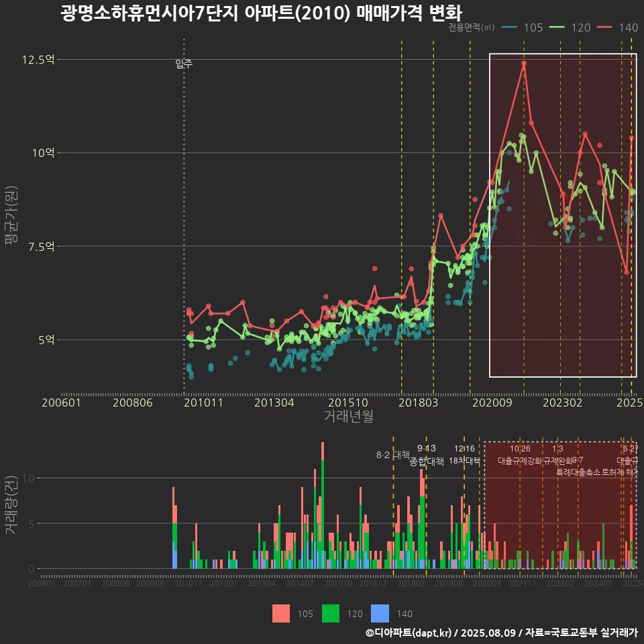
Task: Click the 입주 annotation label
Action: pos(184,64)
